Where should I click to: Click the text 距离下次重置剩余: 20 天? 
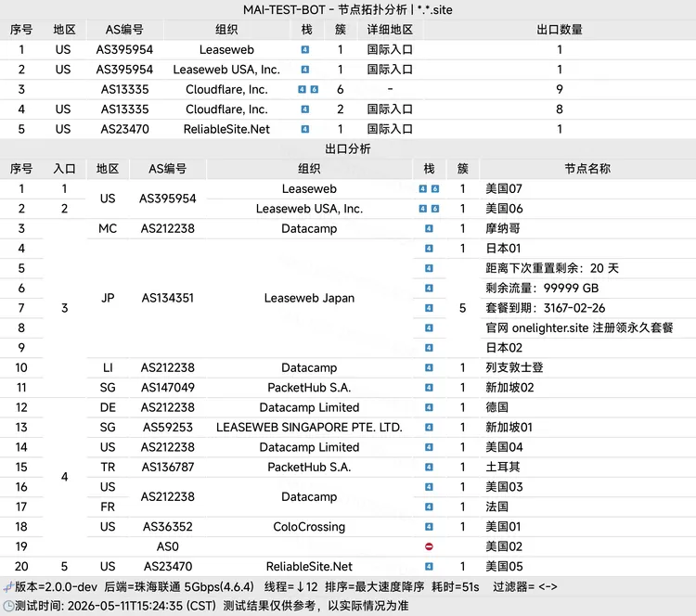tap(552, 268)
